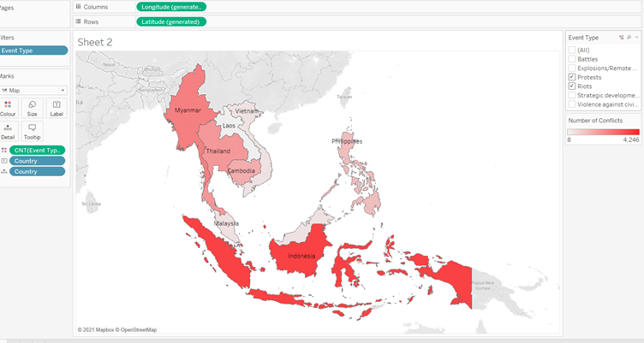
Task: Click the Columns shelf icon
Action: click(78, 7)
